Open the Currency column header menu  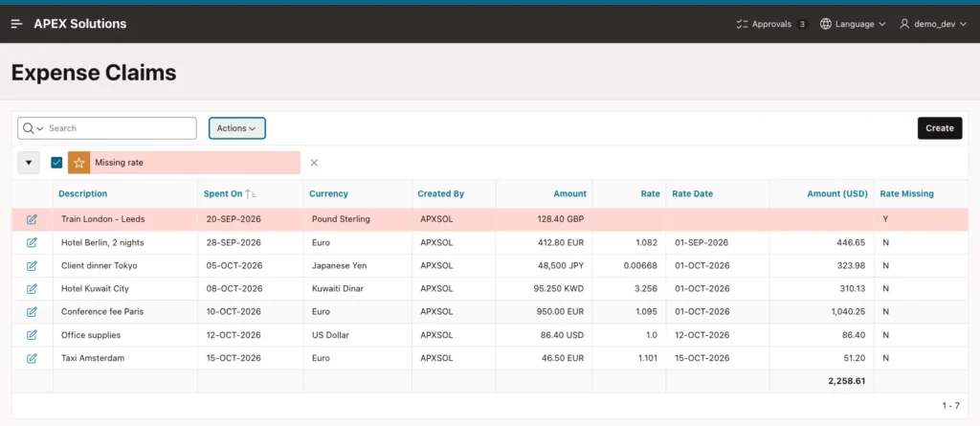click(x=329, y=194)
